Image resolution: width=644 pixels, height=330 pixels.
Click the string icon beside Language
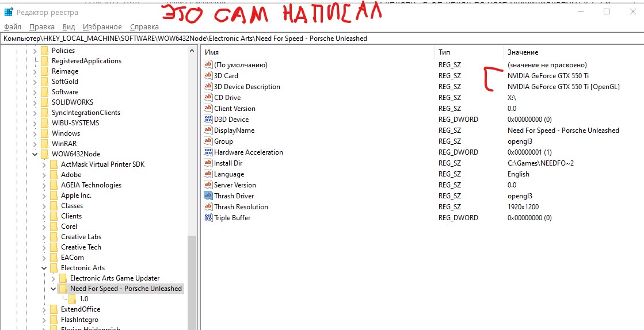(x=208, y=174)
